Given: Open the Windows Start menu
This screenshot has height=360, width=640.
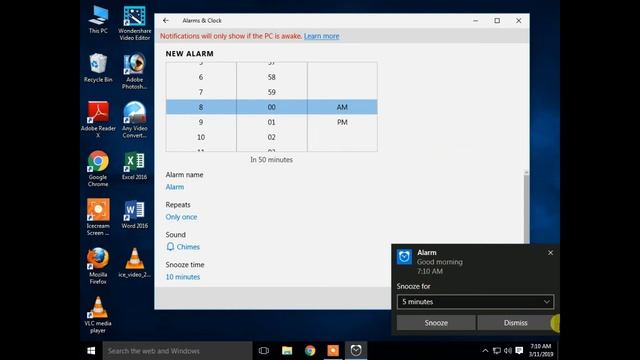Looking at the screenshot, I should click(x=91, y=351).
